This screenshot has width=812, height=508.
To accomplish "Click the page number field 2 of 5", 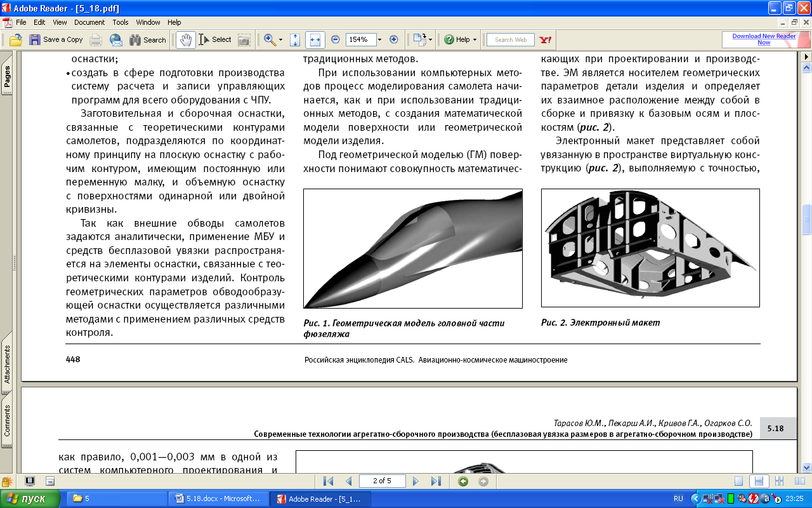I will coord(382,481).
